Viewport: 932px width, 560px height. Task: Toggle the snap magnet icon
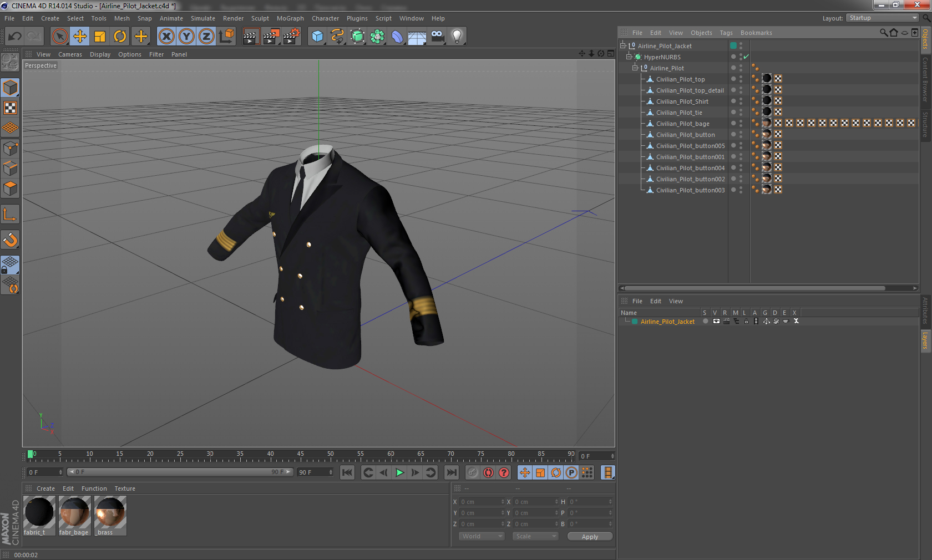[x=10, y=240]
